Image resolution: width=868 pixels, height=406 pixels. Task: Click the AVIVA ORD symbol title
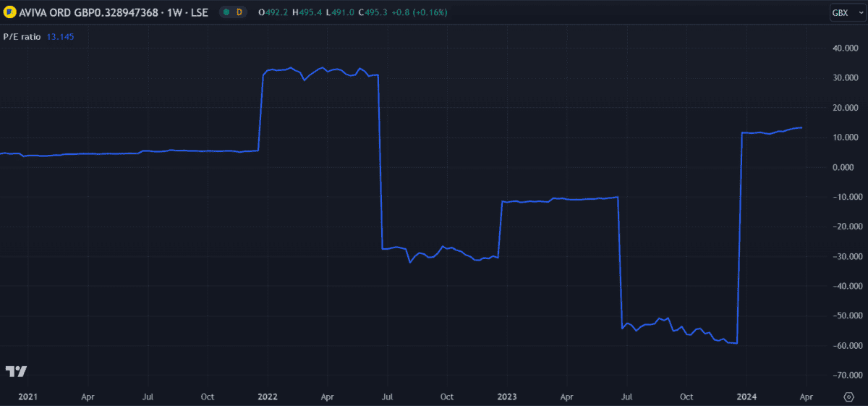114,12
